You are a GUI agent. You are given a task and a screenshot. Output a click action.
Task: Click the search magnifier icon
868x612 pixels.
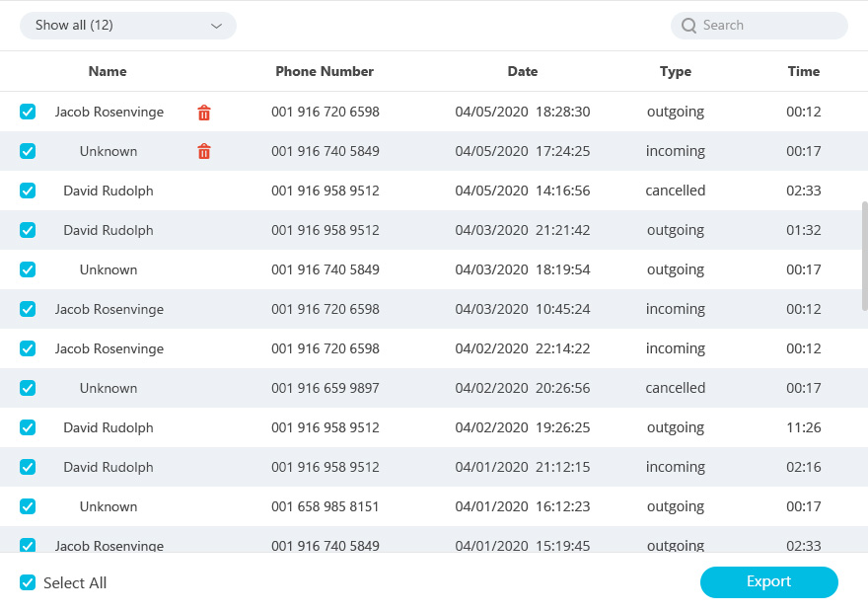point(688,26)
